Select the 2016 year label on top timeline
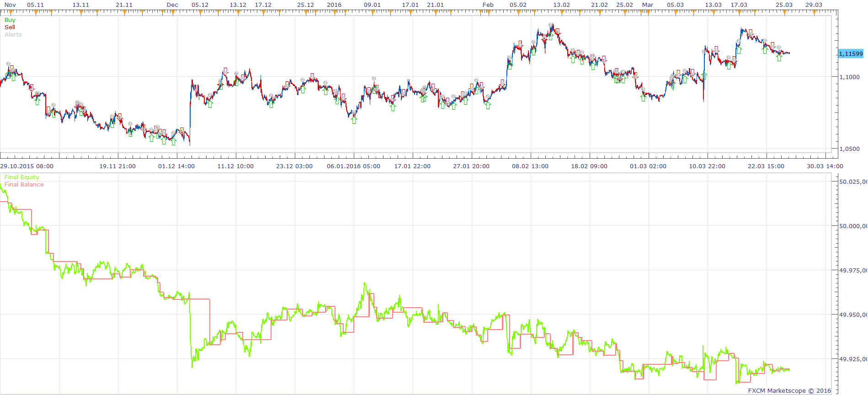 click(x=334, y=5)
